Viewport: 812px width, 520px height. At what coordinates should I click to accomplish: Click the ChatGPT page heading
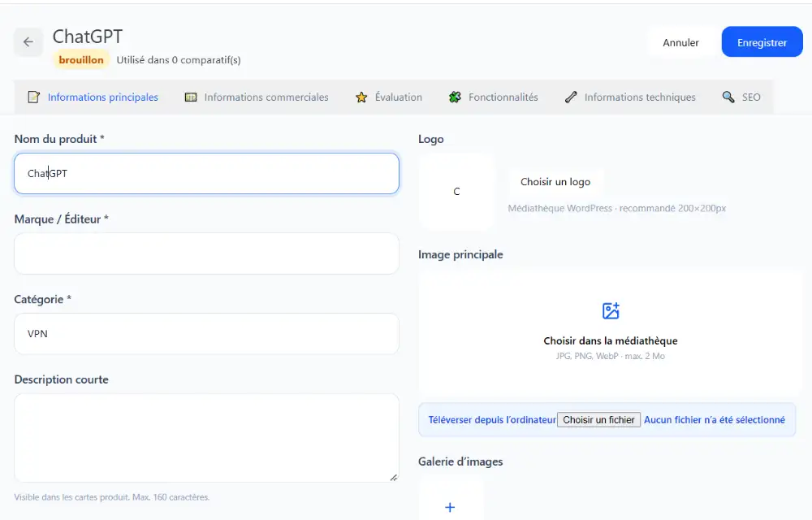(88, 37)
